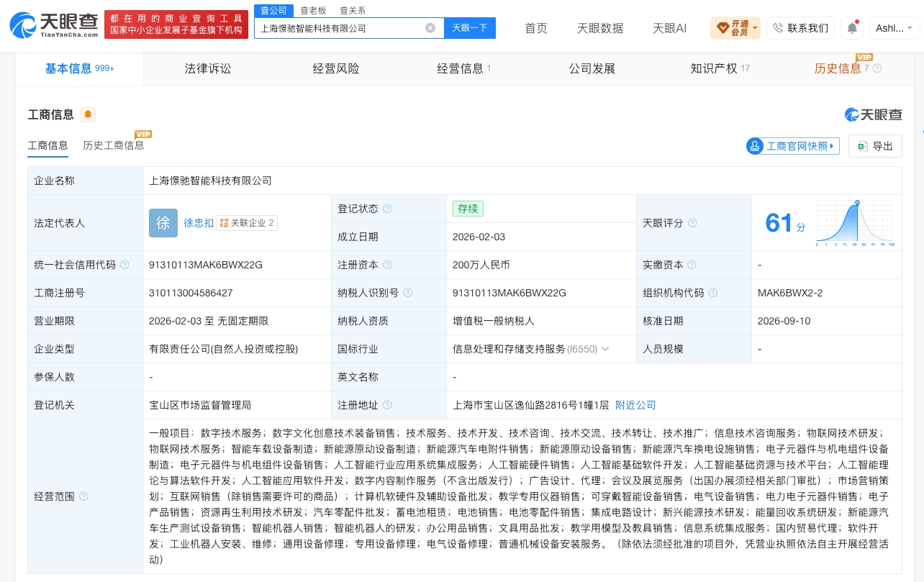Select the 工商信息 sub-tab
The image size is (924, 582).
pyautogui.click(x=48, y=145)
